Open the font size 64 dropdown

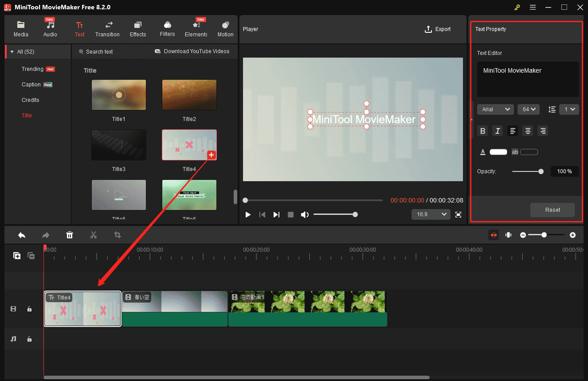[528, 109]
